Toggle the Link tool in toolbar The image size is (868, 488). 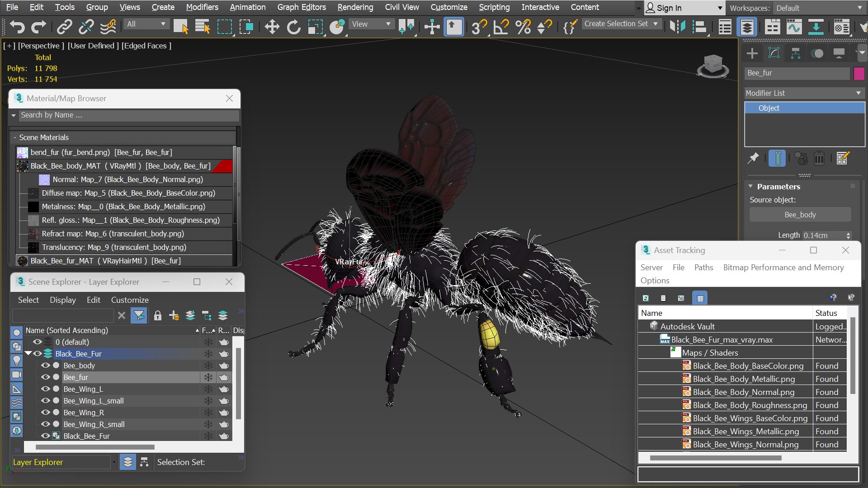[64, 27]
